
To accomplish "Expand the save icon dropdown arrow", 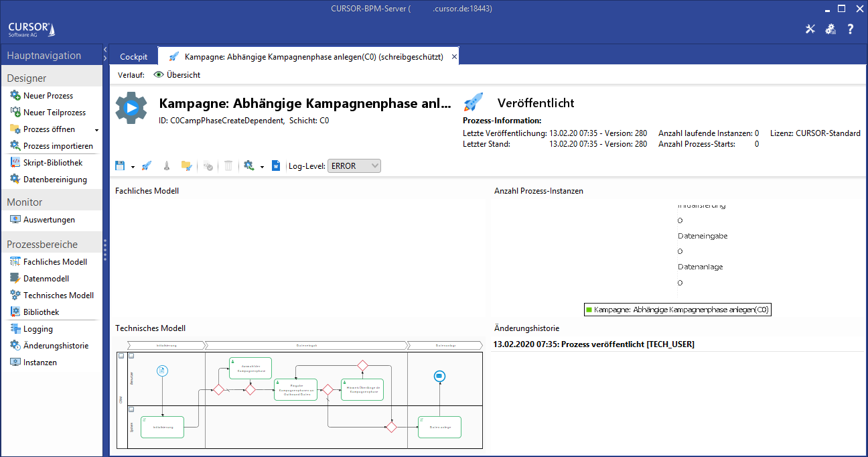I will pos(133,166).
